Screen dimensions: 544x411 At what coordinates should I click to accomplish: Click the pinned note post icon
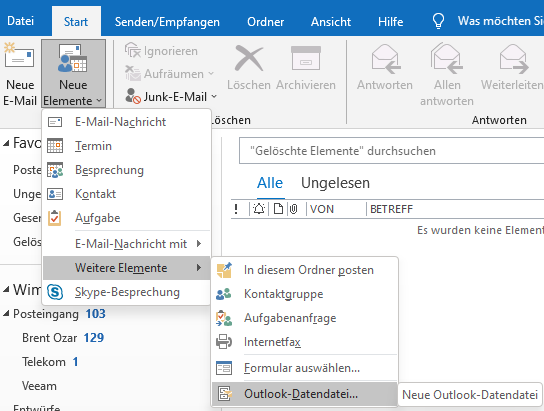224,270
